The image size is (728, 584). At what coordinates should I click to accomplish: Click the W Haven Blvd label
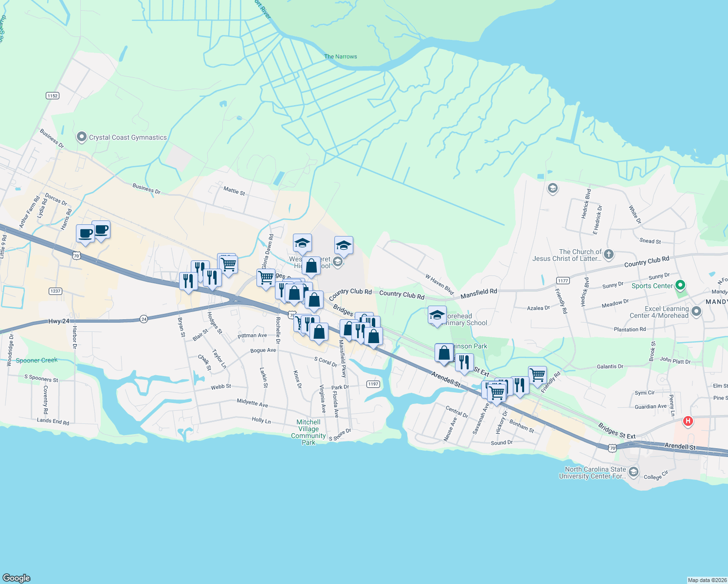click(x=439, y=284)
